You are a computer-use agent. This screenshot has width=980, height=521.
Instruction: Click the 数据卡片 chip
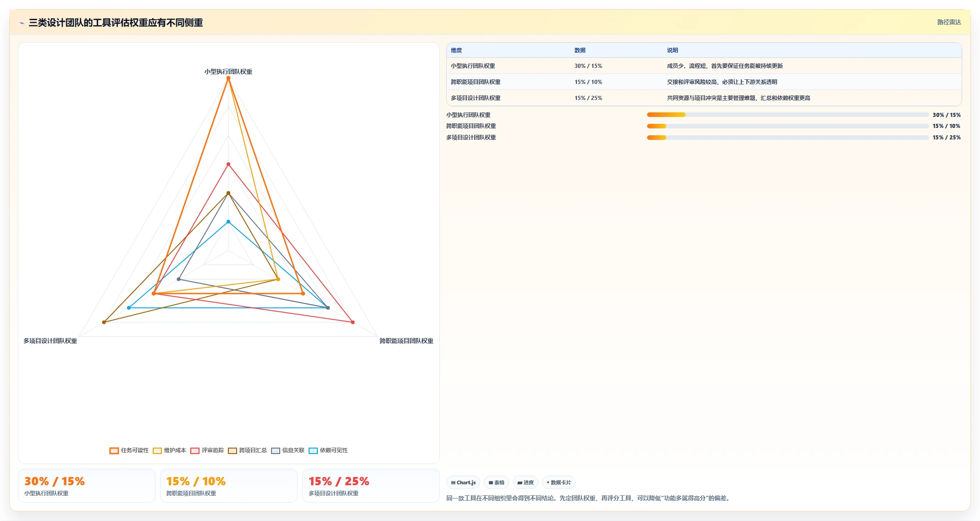(x=559, y=482)
